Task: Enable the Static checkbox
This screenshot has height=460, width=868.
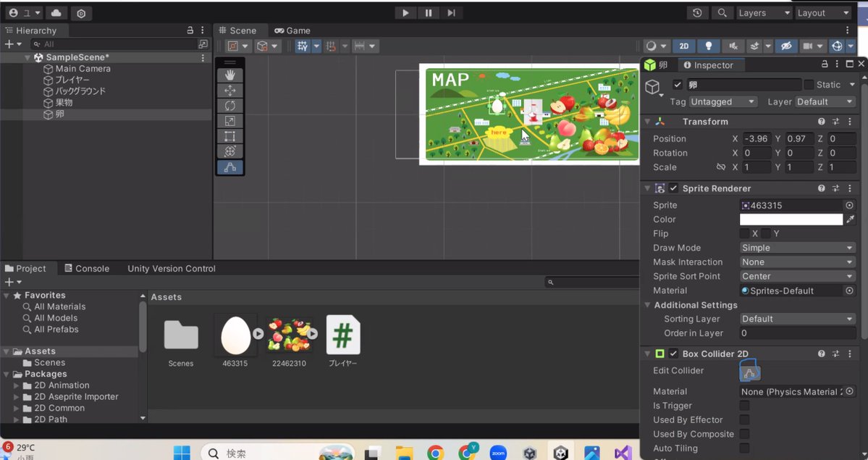Action: [x=809, y=85]
